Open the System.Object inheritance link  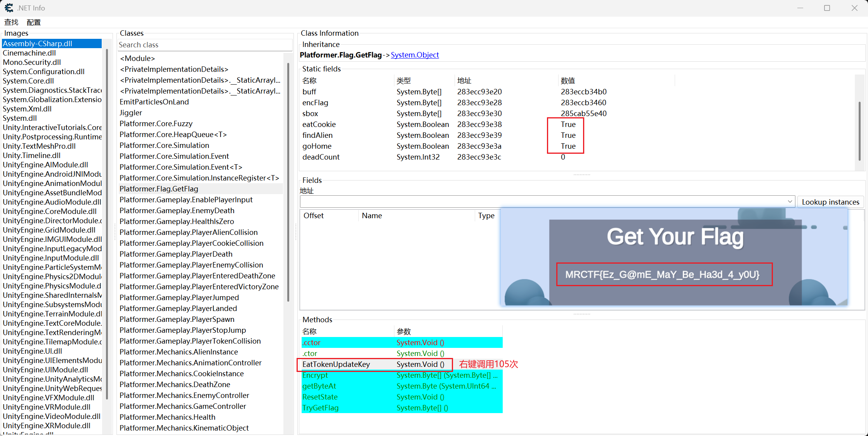click(415, 55)
